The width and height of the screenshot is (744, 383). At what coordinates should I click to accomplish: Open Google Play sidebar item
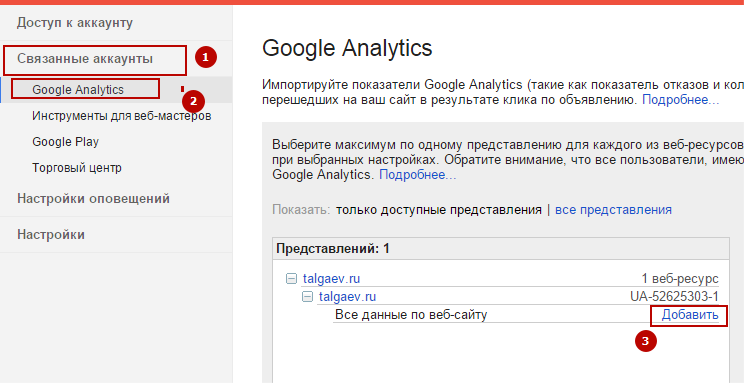click(65, 142)
